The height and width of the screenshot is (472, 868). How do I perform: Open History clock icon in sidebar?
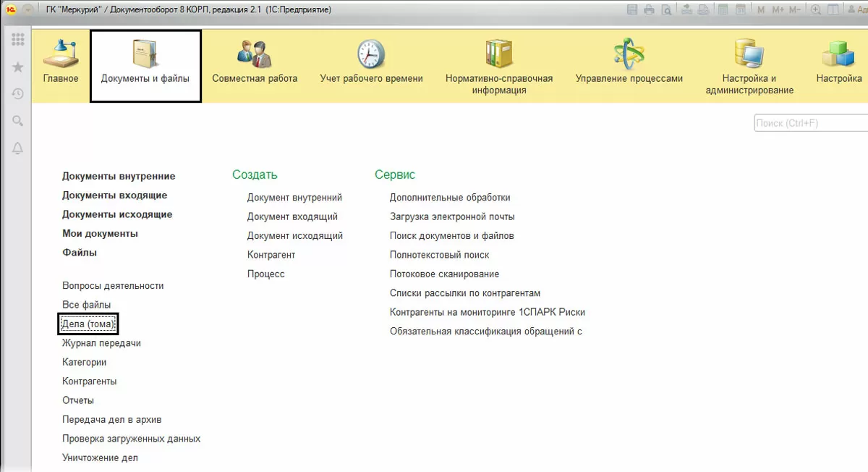(18, 93)
